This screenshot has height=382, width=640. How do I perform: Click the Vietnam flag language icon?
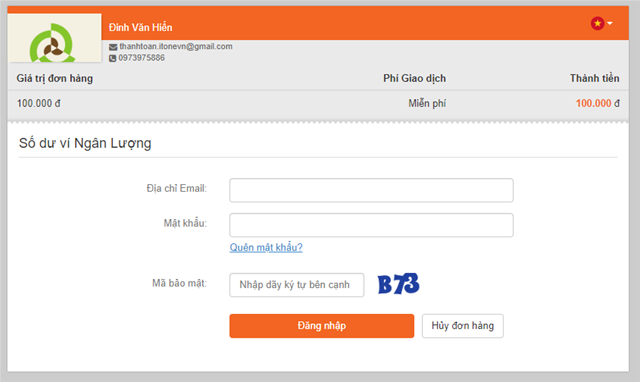[x=597, y=23]
